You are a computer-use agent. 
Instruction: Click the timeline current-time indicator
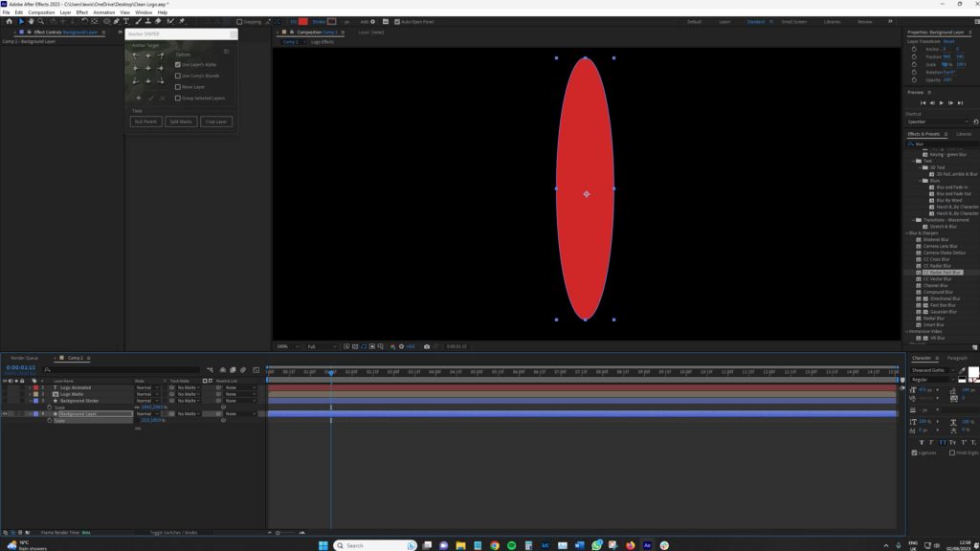pyautogui.click(x=330, y=372)
